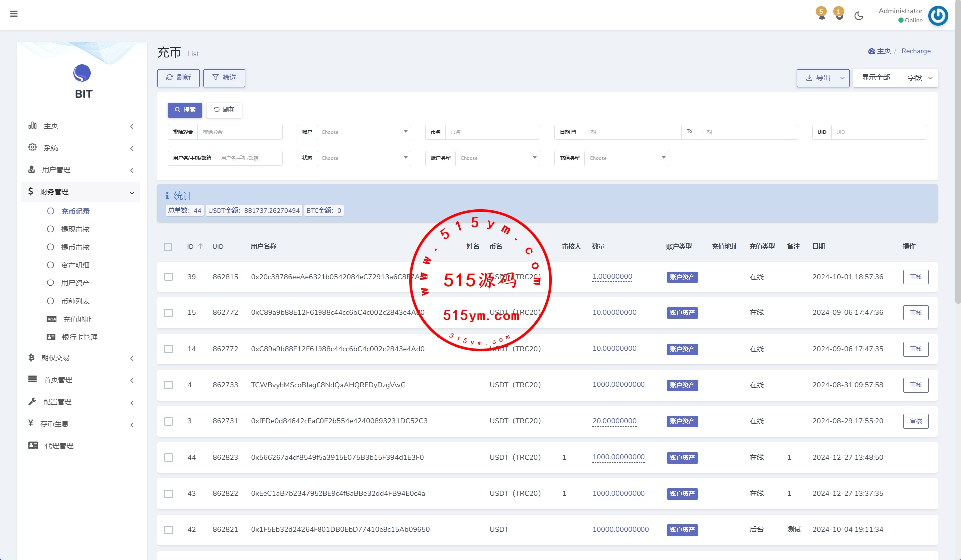Toggle dark mode moon icon

click(x=859, y=16)
